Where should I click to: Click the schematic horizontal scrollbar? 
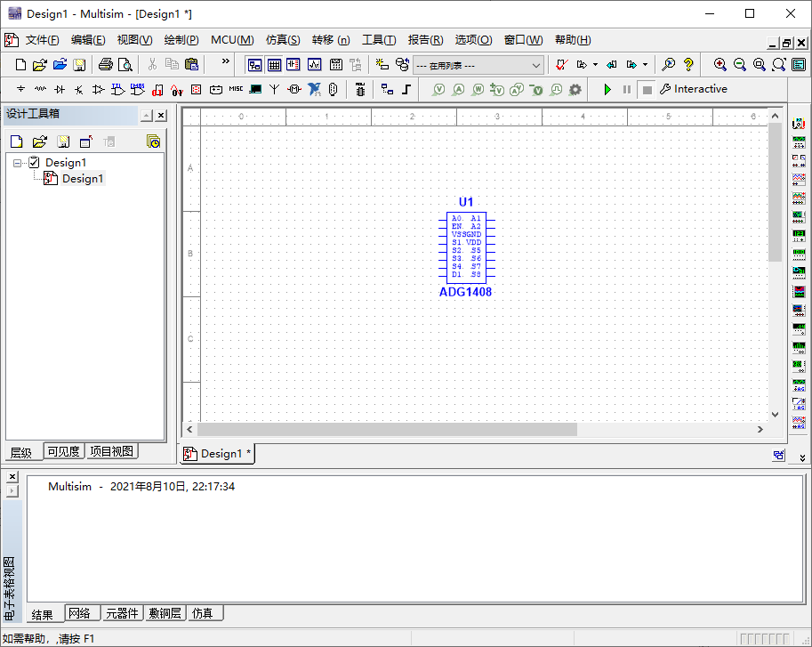382,429
